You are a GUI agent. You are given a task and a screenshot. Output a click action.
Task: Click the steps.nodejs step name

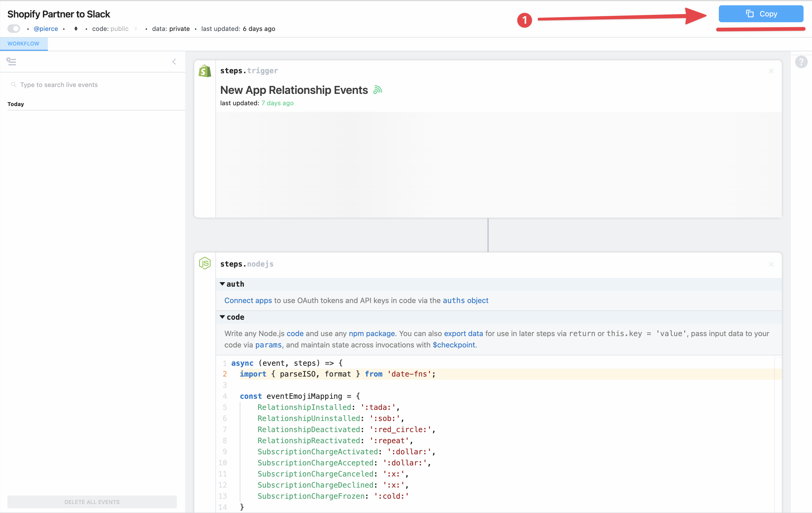[x=246, y=264]
